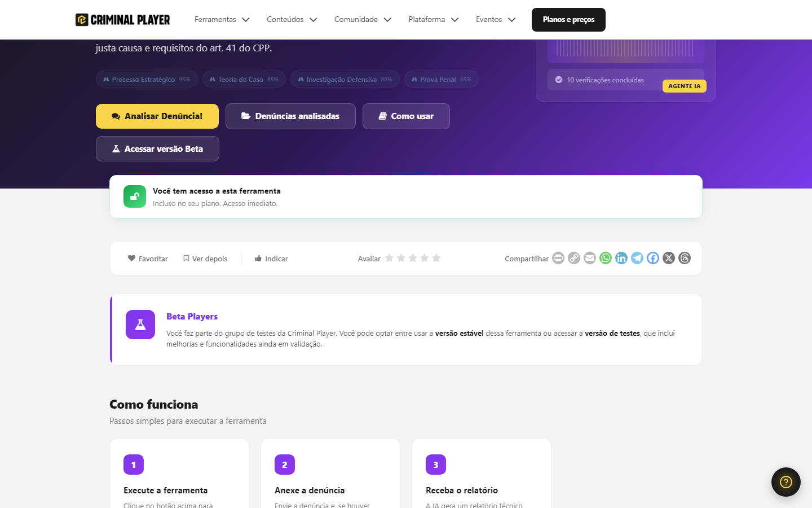Share on WhatsApp icon
This screenshot has height=508, width=812.
tap(606, 258)
